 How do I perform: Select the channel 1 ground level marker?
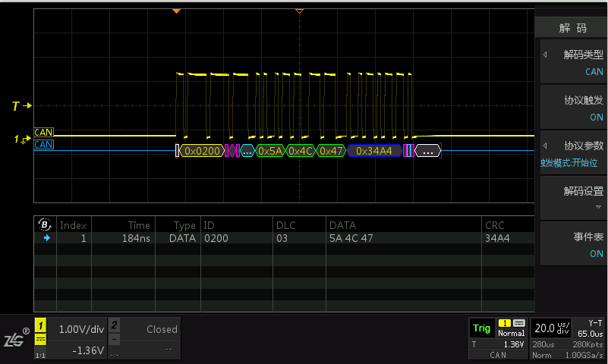[x=22, y=139]
